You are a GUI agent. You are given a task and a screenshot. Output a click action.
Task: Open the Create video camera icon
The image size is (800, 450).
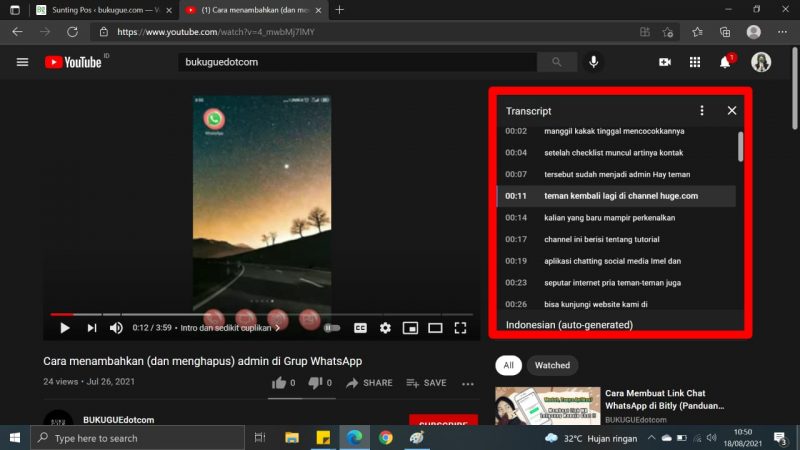click(664, 62)
